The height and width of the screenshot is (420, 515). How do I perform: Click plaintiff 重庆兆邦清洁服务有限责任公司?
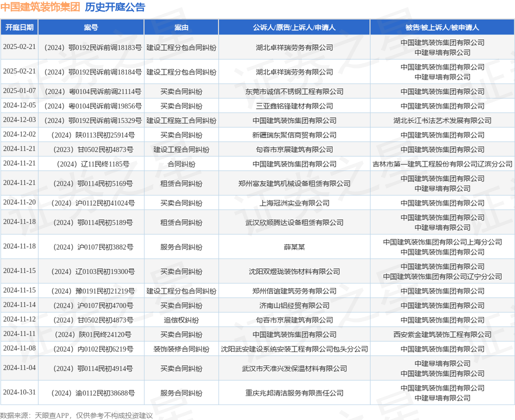pyautogui.click(x=294, y=392)
